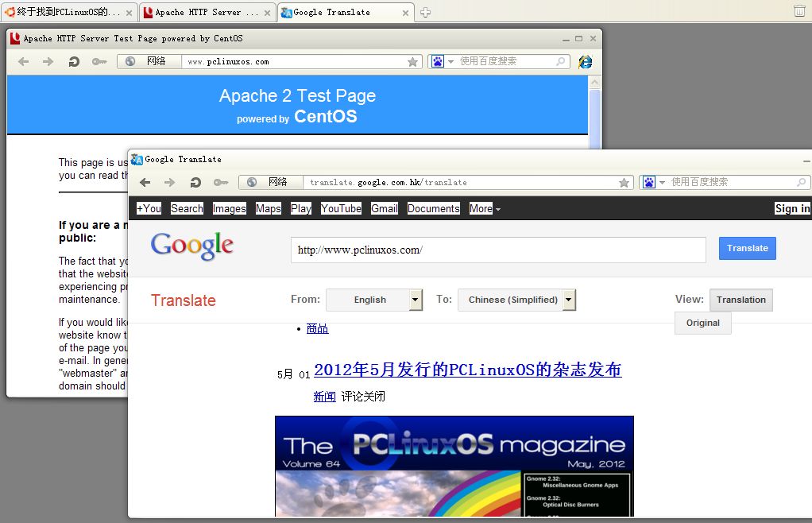812x523 pixels.
Task: Click Google Translate window title icon
Action: coord(137,160)
